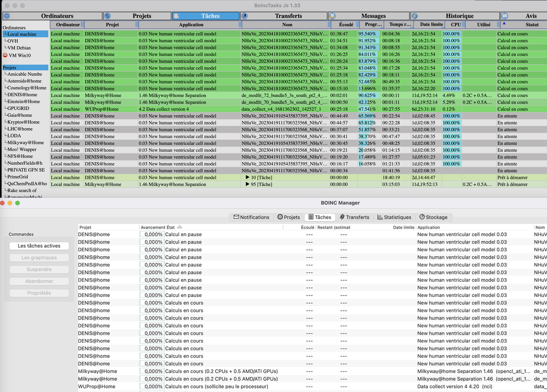Click the Transferts arrow icon in BOINC Manager
547x392 pixels.
[x=342, y=217]
